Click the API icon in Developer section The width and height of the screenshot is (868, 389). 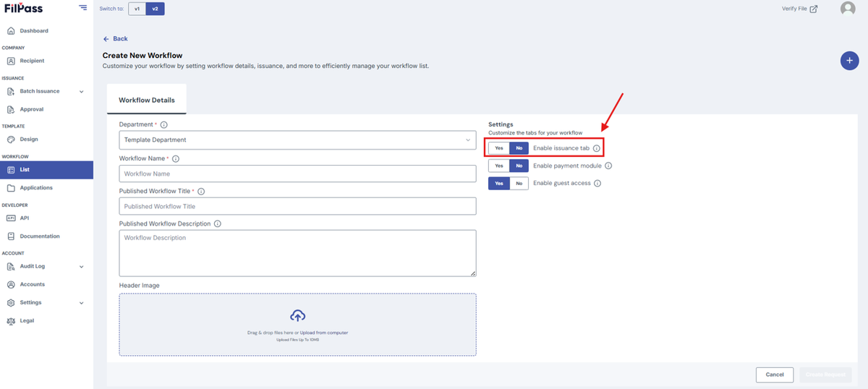(x=11, y=218)
